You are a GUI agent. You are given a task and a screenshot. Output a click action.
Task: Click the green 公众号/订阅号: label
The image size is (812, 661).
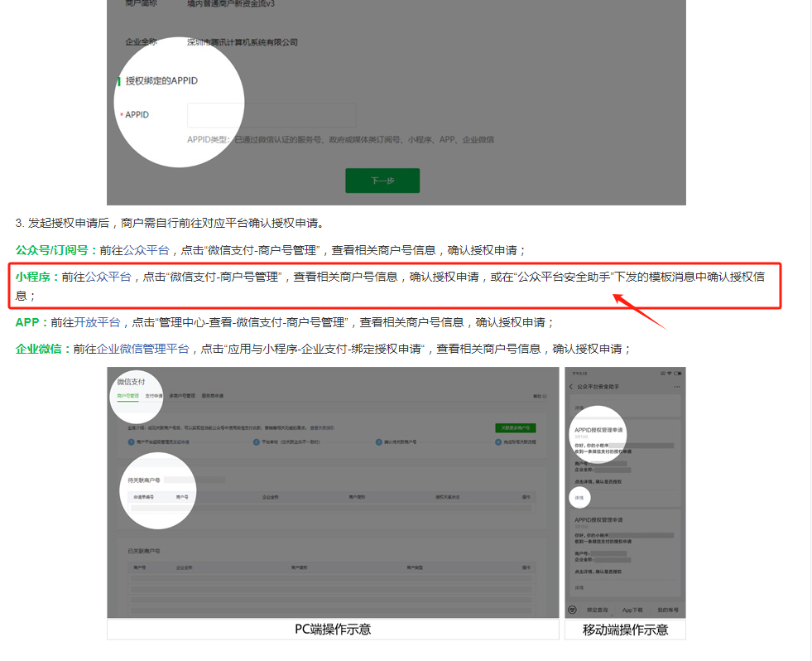(x=56, y=250)
